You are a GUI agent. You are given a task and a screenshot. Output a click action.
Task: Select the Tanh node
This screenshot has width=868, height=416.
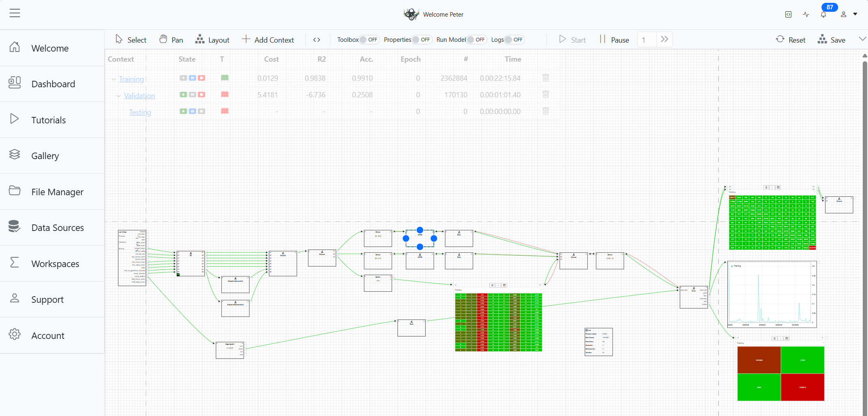click(411, 328)
